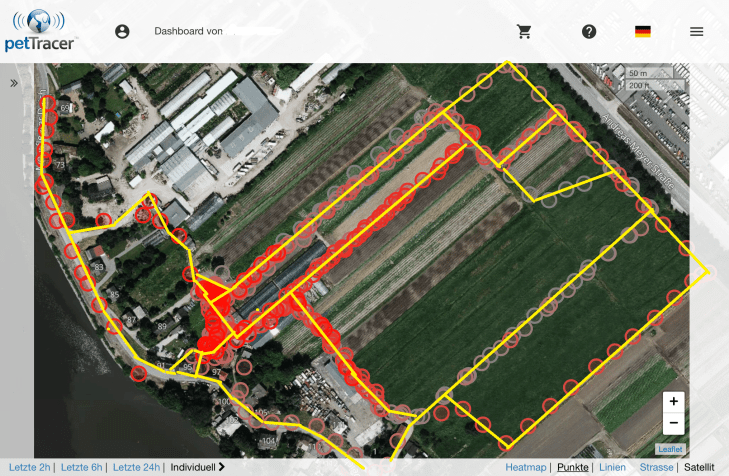Switch map layer to Strasse
729x476 pixels.
tap(656, 467)
